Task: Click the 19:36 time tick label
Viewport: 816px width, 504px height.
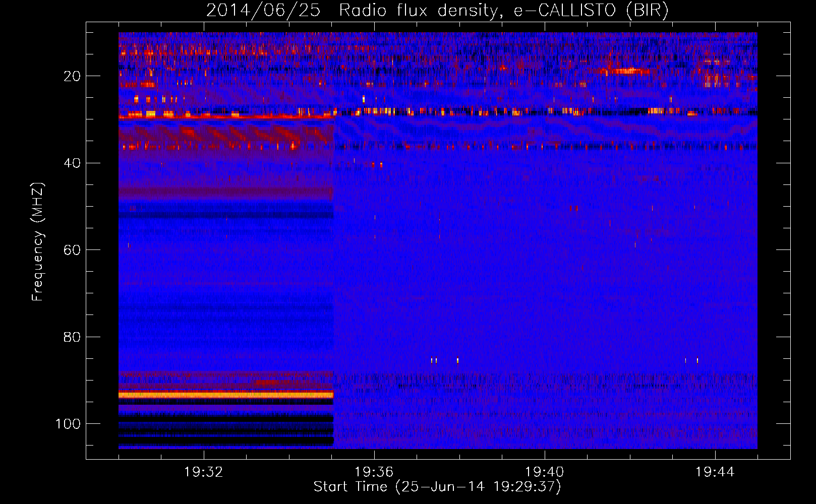Action: point(374,472)
